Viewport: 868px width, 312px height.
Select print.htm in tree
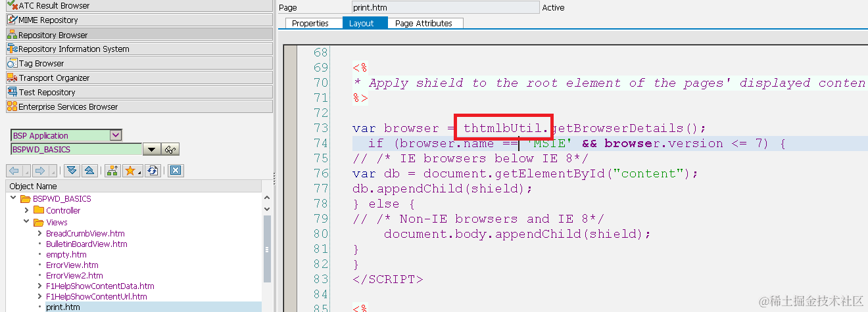pyautogui.click(x=62, y=307)
